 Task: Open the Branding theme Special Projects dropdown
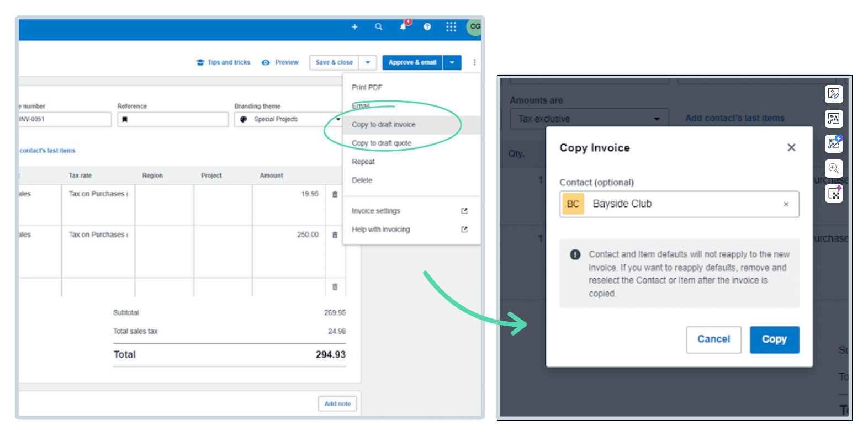coord(289,119)
